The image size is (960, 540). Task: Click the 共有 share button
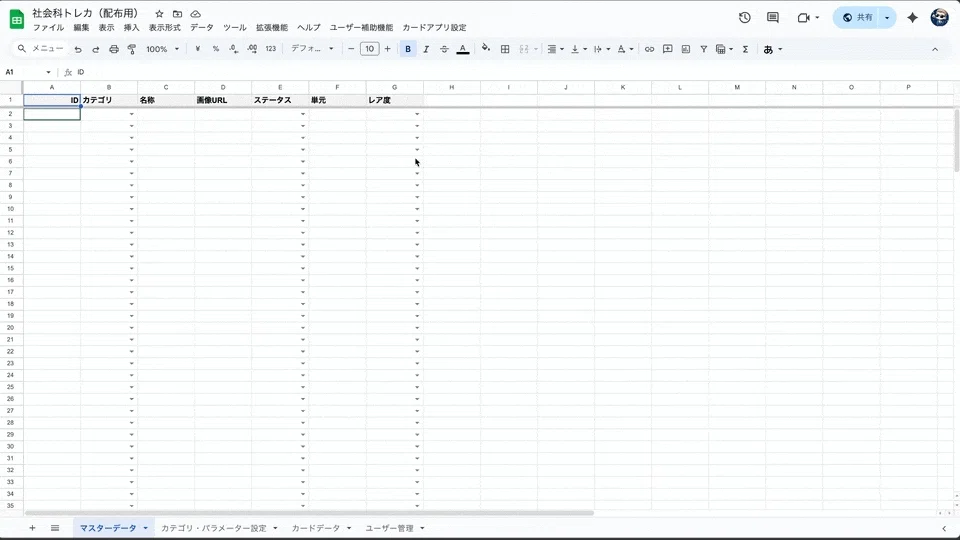(x=857, y=18)
